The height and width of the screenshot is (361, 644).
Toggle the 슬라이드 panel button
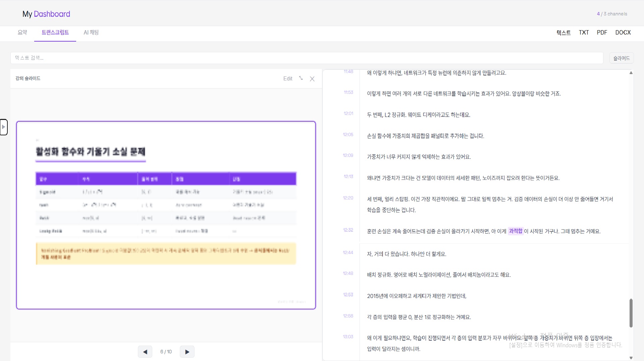621,58
